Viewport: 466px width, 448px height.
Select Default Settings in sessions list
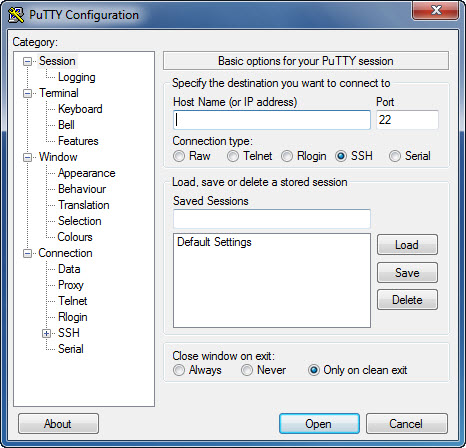pos(214,242)
